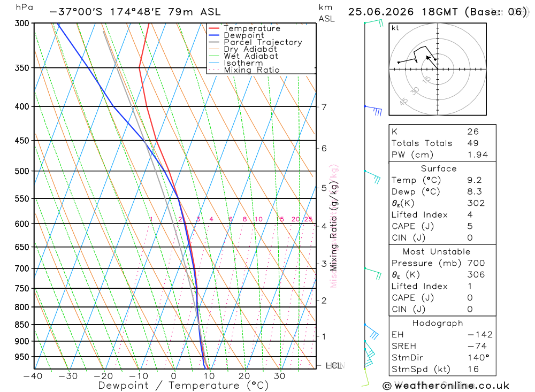Click the surface Temp value 9.2
The width and height of the screenshot is (535, 392).
tap(475, 180)
